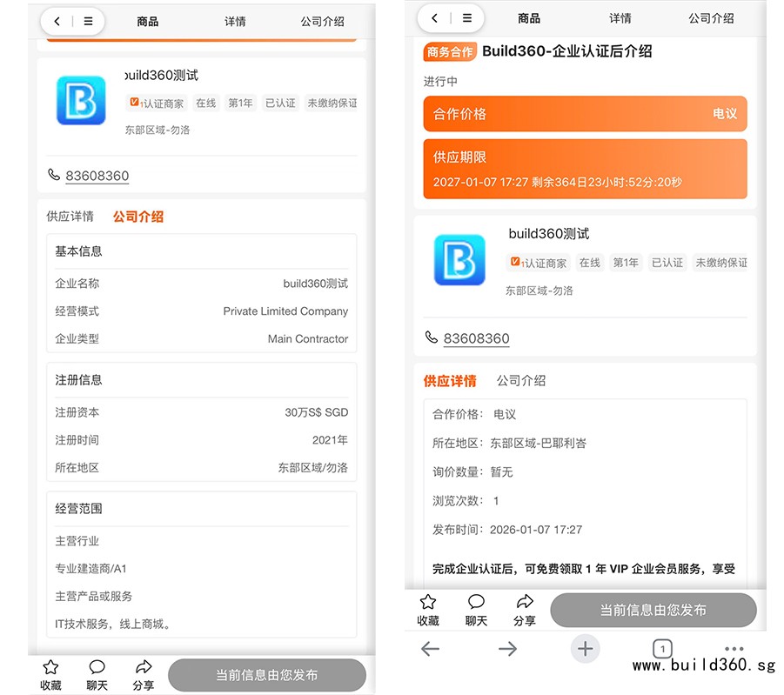This screenshot has height=695, width=784.
Task: Open the browser tab switcher showing 1
Action: click(661, 648)
